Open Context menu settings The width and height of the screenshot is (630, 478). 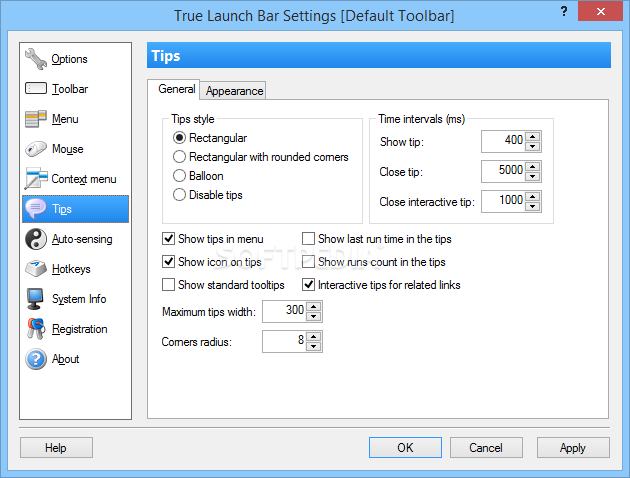tap(76, 179)
